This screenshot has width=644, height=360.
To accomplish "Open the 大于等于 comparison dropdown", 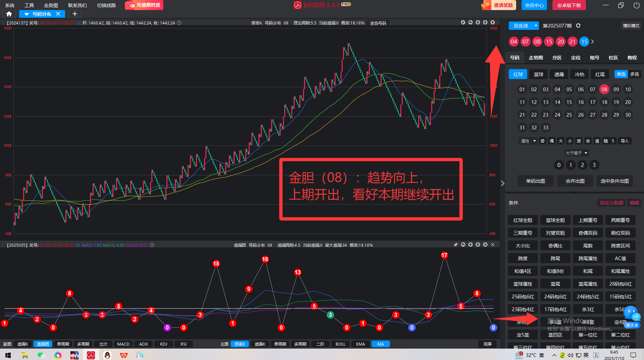I will (x=576, y=153).
